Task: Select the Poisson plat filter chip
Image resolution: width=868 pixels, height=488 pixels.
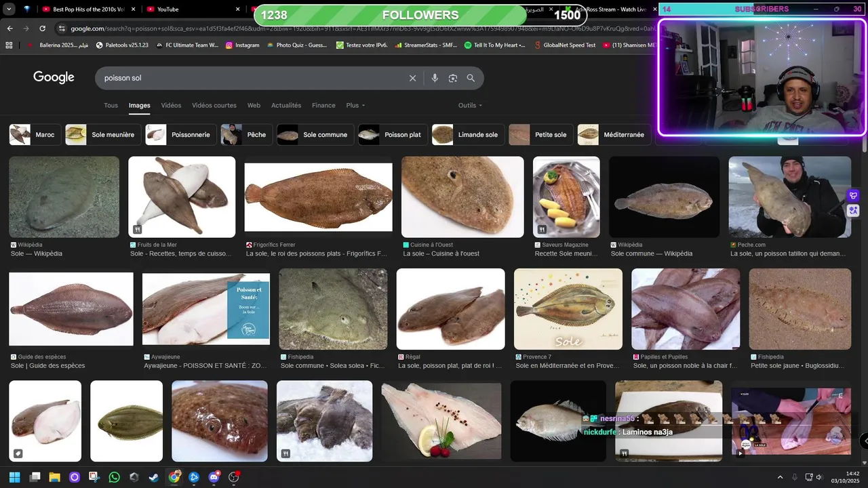Action: point(393,134)
